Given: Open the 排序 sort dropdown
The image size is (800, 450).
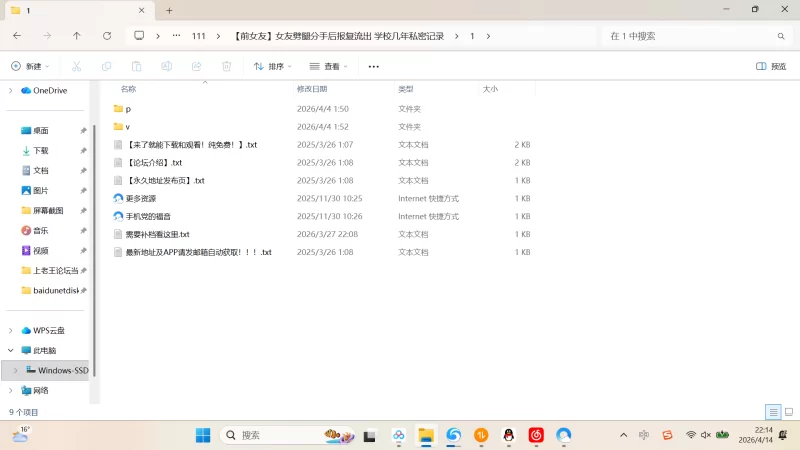Looking at the screenshot, I should point(273,66).
